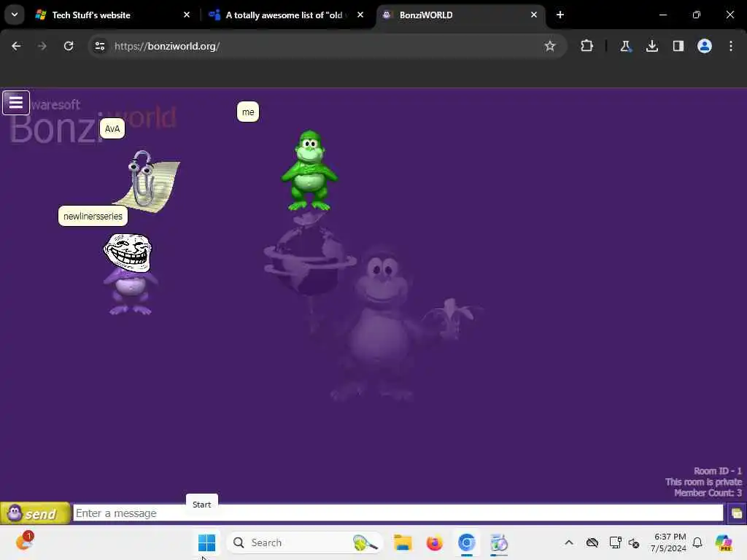Image resolution: width=747 pixels, height=560 pixels.
Task: Click the 'AvA' name tag
Action: tap(112, 128)
